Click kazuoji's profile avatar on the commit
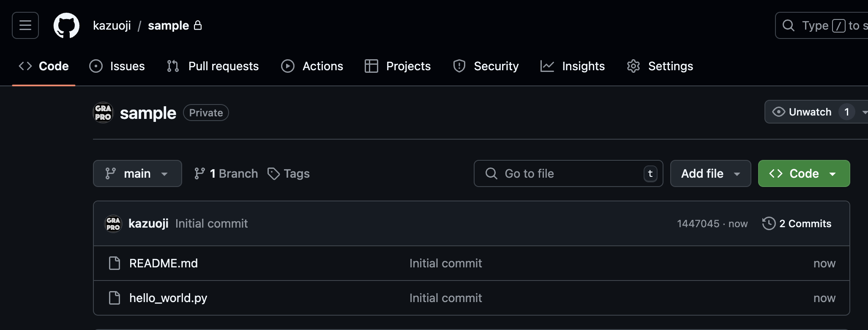868x330 pixels. click(x=113, y=223)
